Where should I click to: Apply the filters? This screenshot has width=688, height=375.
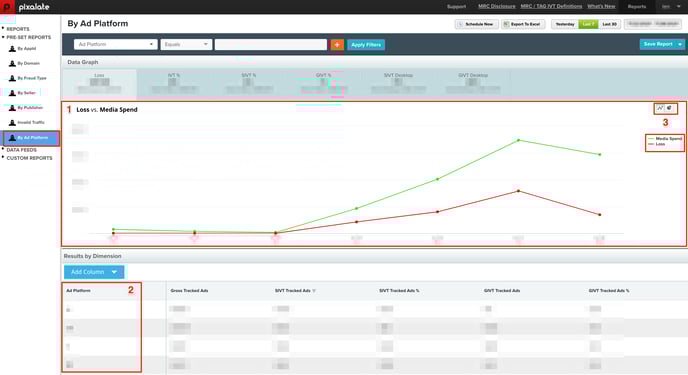tap(366, 45)
